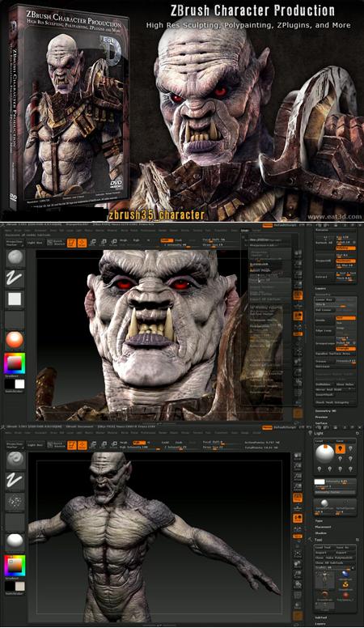Image resolution: width=364 pixels, height=628 pixels.
Task: Click Projection Master button in lower window
Action: pyautogui.click(x=15, y=445)
